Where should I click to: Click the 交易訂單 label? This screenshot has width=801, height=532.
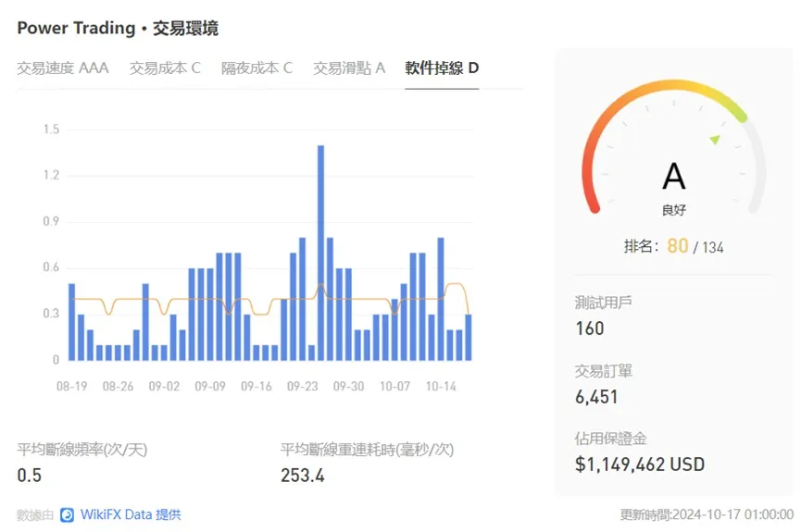click(x=604, y=371)
